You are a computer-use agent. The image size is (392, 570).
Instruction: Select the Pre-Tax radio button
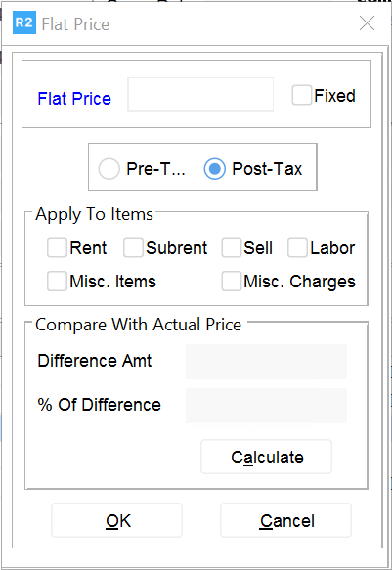pos(109,169)
